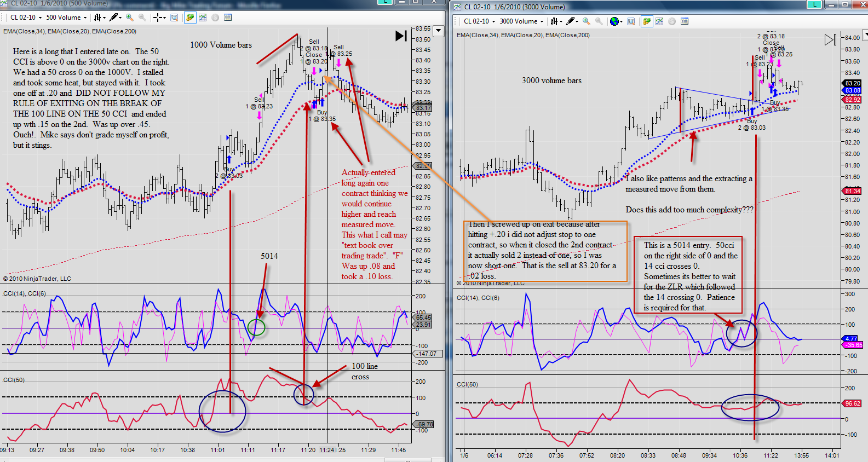Image resolution: width=868 pixels, height=462 pixels.
Task: Click scroll-to-latest arrow in 500 Volume chart
Action: pyautogui.click(x=401, y=36)
